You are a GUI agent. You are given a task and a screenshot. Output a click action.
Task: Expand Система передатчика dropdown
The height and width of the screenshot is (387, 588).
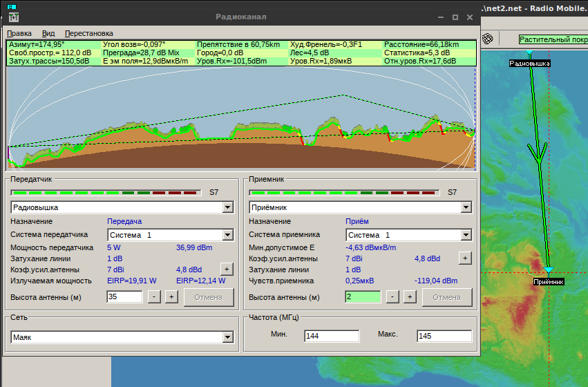[x=227, y=235]
